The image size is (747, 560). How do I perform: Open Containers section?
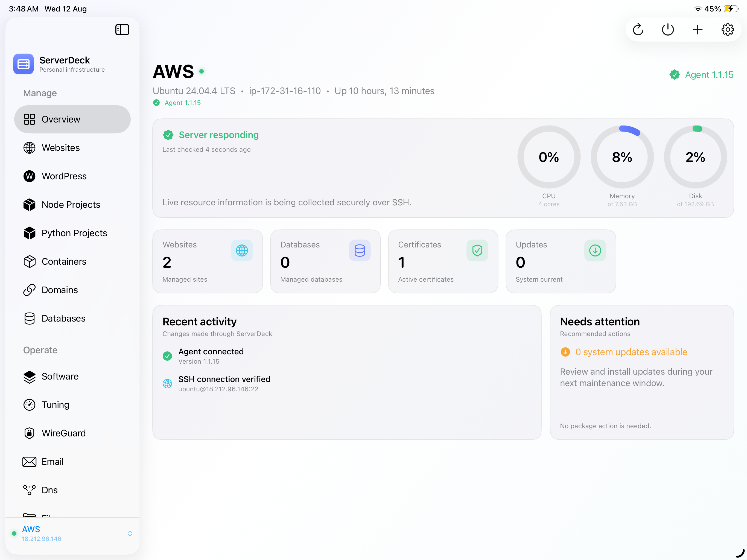pos(72,261)
